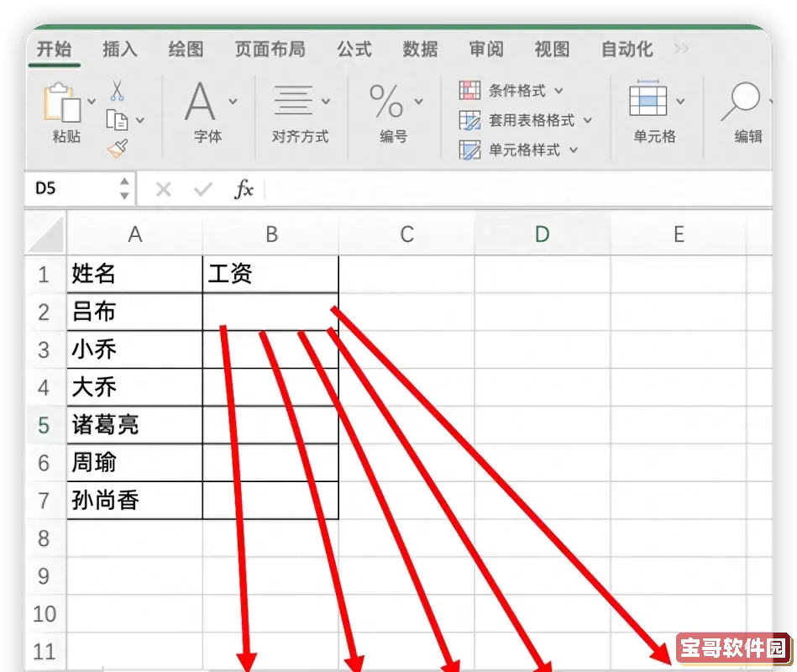
Task: Select the cell containing 小乔
Action: click(x=134, y=349)
